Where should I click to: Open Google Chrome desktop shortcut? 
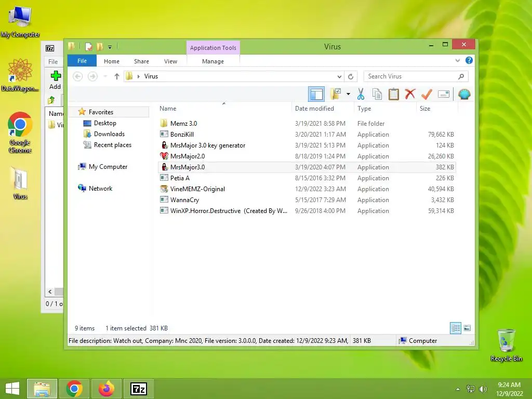click(20, 132)
